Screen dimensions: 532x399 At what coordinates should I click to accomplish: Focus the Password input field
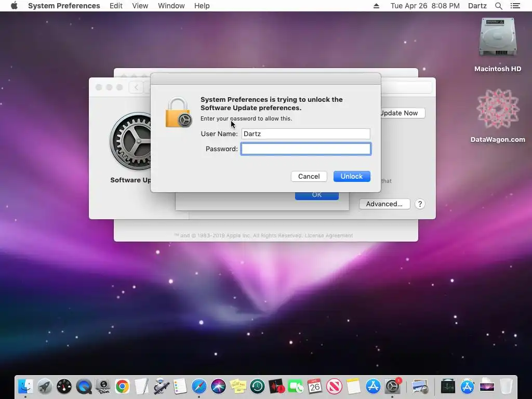(x=305, y=149)
